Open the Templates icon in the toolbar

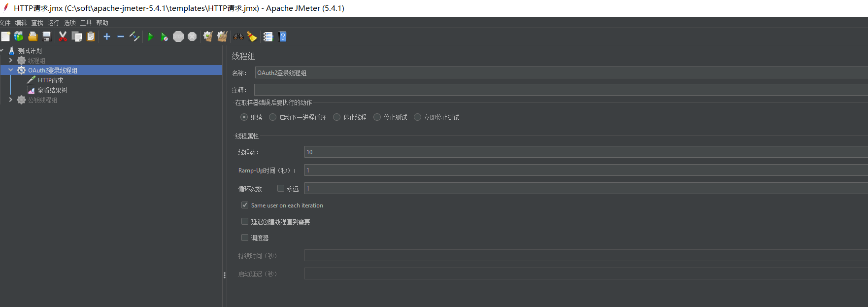click(19, 36)
